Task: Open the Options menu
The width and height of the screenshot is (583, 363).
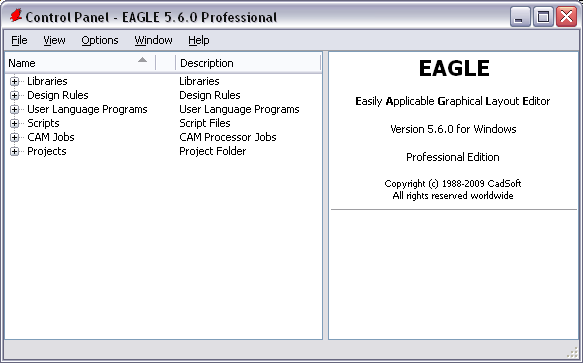Action: [100, 40]
